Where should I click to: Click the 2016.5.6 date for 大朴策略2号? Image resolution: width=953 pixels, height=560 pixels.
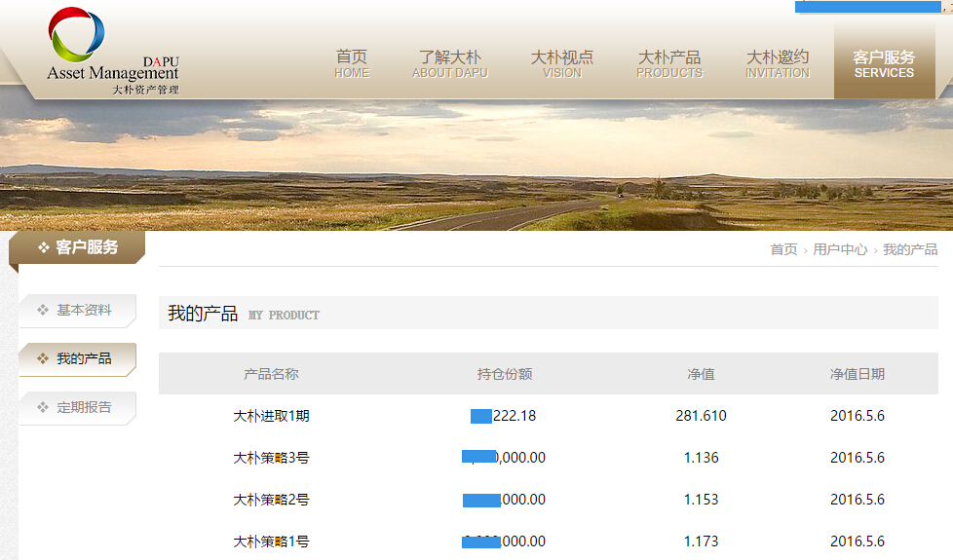[857, 500]
